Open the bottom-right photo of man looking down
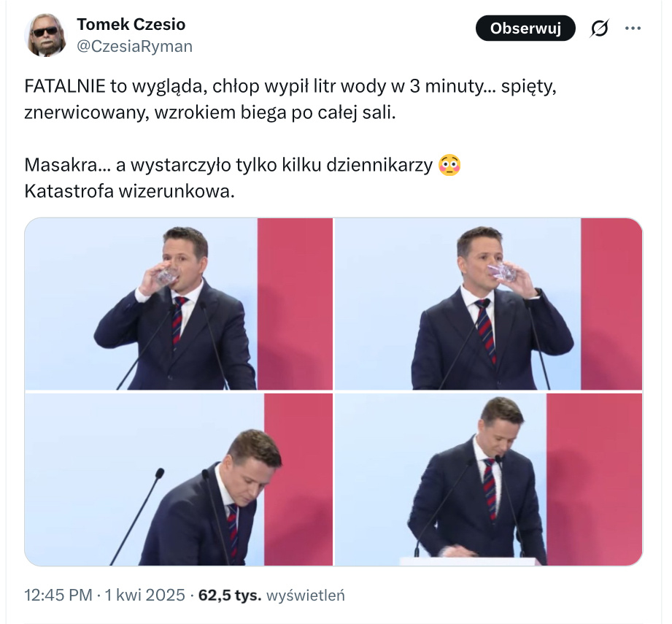This screenshot has height=624, width=672. (x=488, y=479)
